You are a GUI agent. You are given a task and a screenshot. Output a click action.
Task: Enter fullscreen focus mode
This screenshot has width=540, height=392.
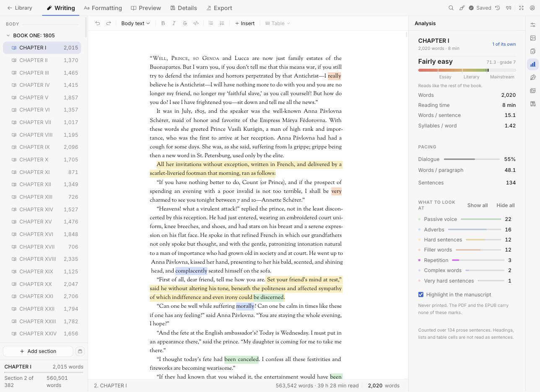[x=522, y=8]
